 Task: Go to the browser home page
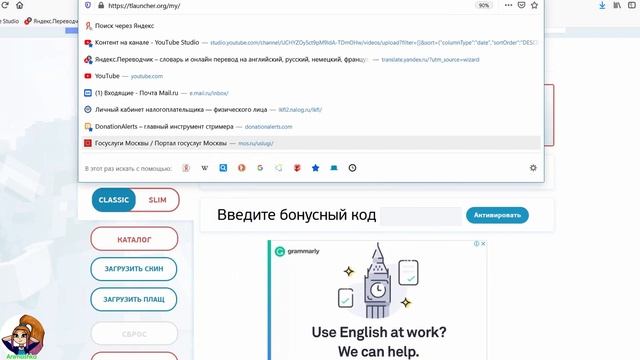point(19,5)
